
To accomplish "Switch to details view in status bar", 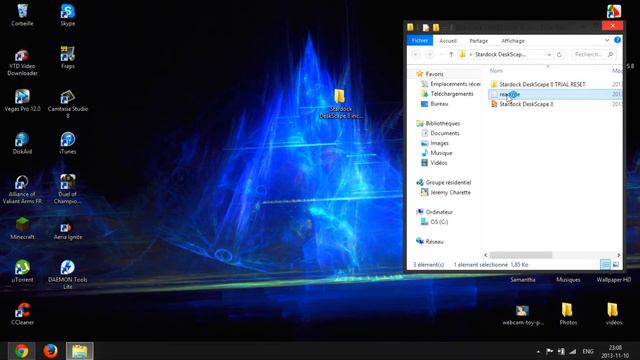I will (x=605, y=264).
